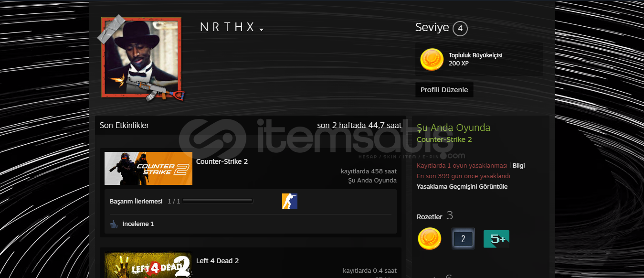Click the Profili Düzenle button

(444, 90)
